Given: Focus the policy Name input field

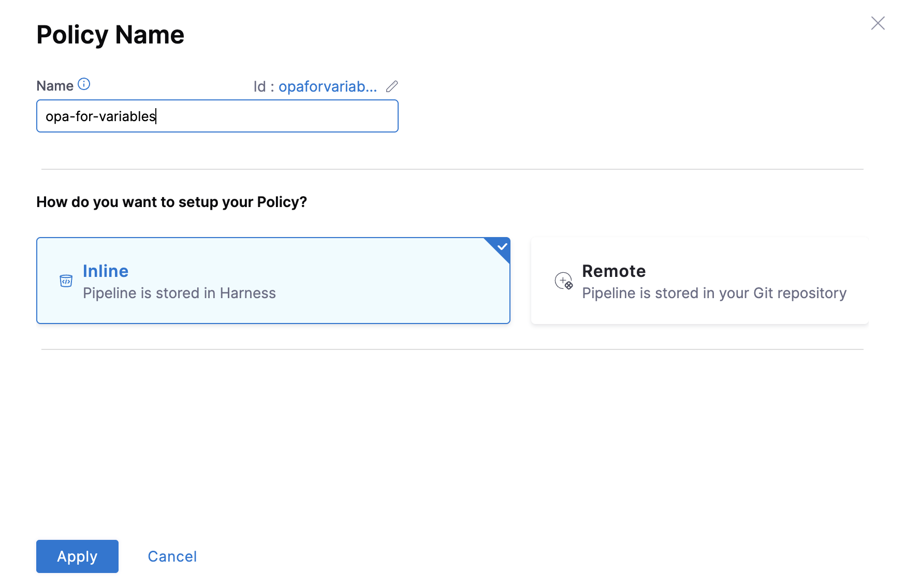Looking at the screenshot, I should (x=217, y=116).
